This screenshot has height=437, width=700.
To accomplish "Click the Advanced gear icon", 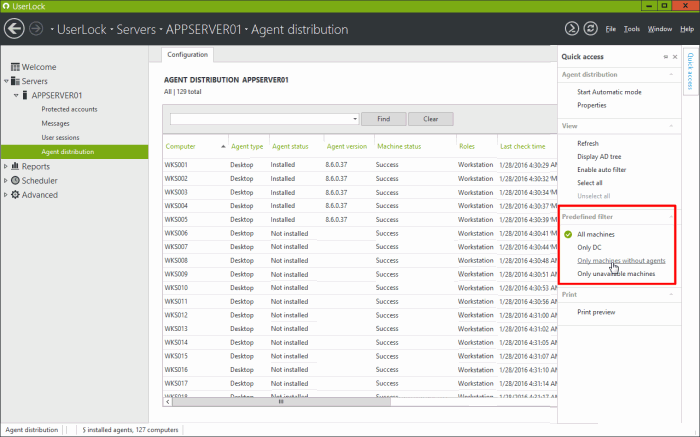I will pyautogui.click(x=15, y=195).
